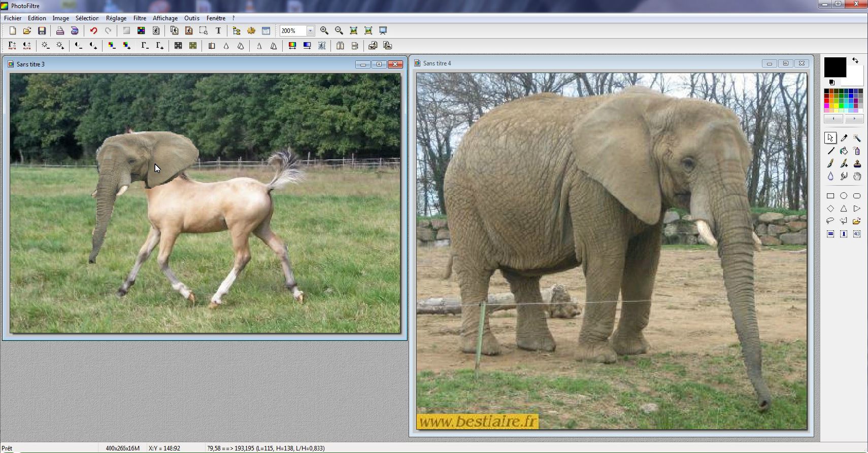Open the Fenêtre menu
868x453 pixels.
click(216, 18)
